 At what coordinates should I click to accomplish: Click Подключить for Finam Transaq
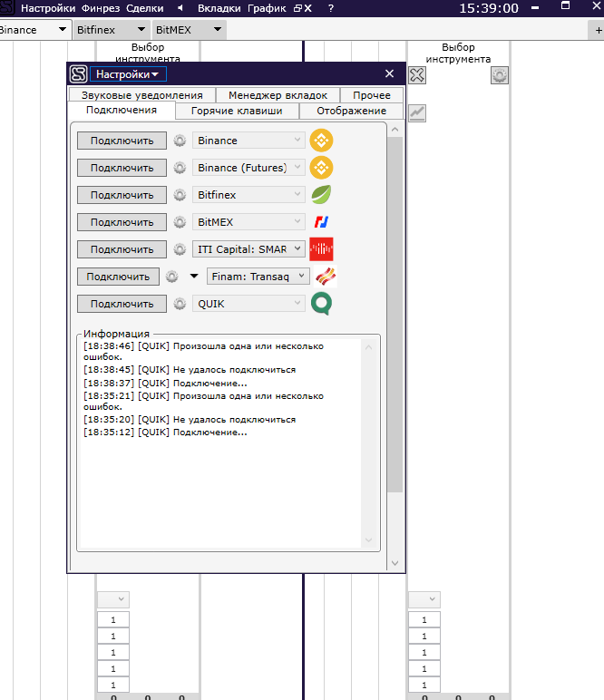point(118,277)
